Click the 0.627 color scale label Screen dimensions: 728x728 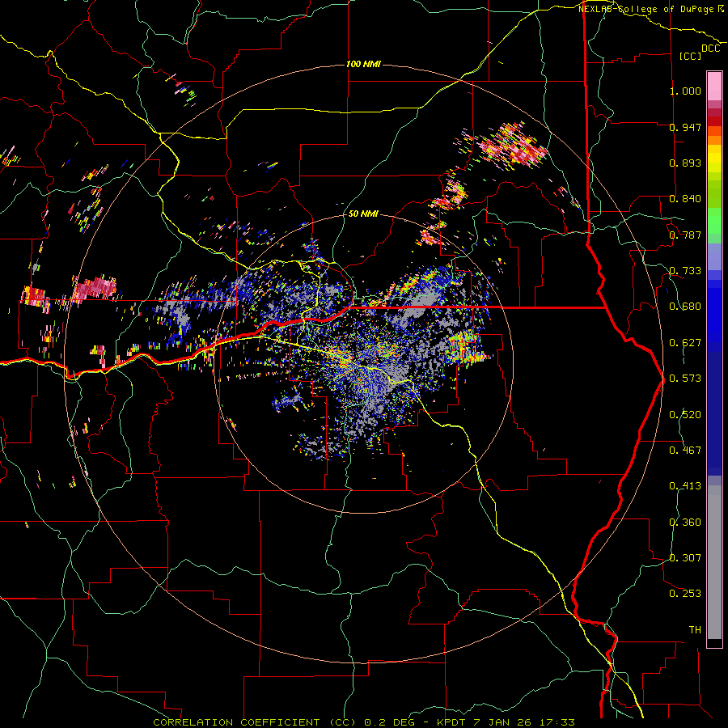pyautogui.click(x=685, y=343)
